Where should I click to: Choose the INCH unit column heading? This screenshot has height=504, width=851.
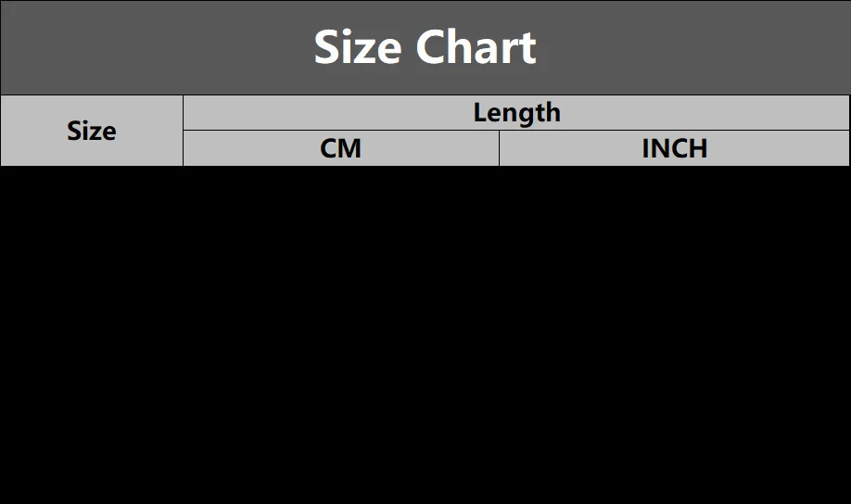[675, 148]
